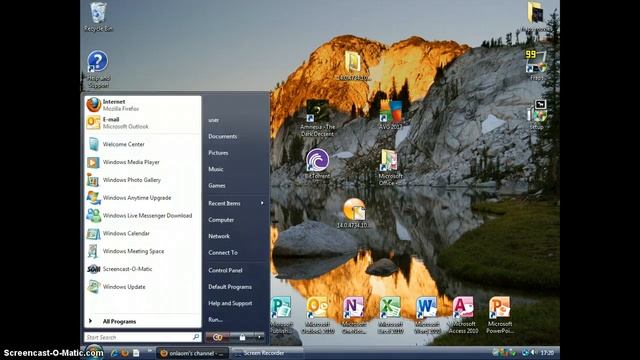
Task: Open Documents from Start menu right pane
Action: 222,136
